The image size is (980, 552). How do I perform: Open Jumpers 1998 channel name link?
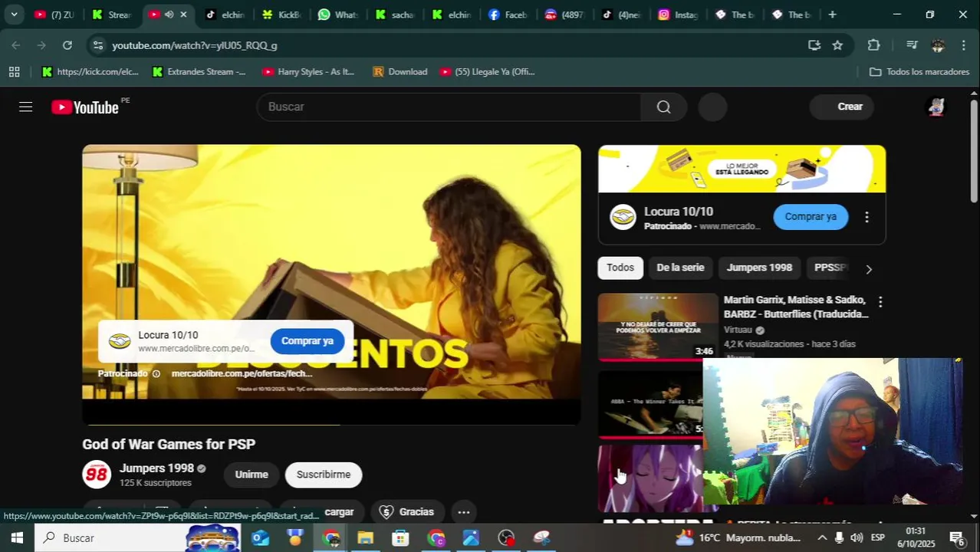click(x=156, y=468)
